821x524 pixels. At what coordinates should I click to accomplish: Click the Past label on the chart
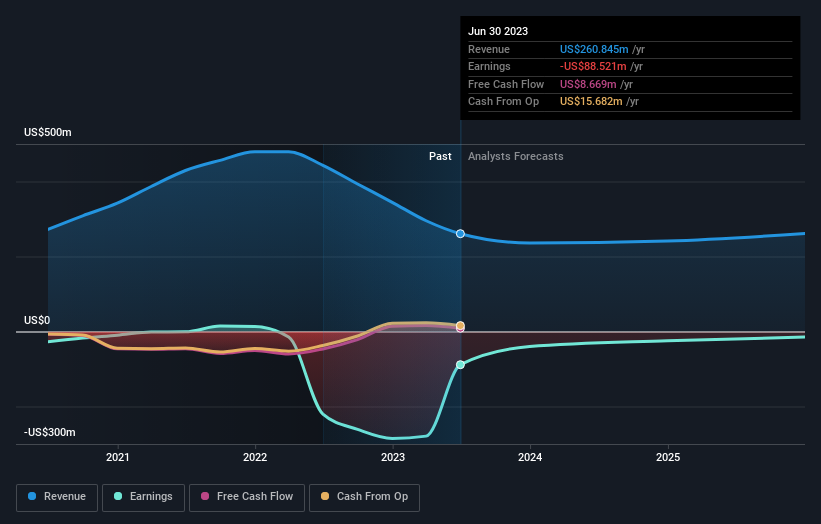coord(440,156)
